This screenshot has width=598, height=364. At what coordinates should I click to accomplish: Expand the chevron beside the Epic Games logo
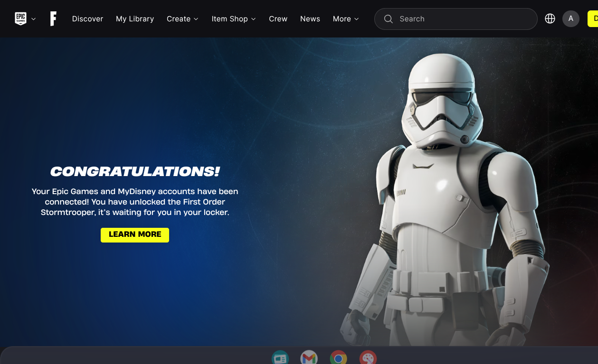(x=34, y=19)
